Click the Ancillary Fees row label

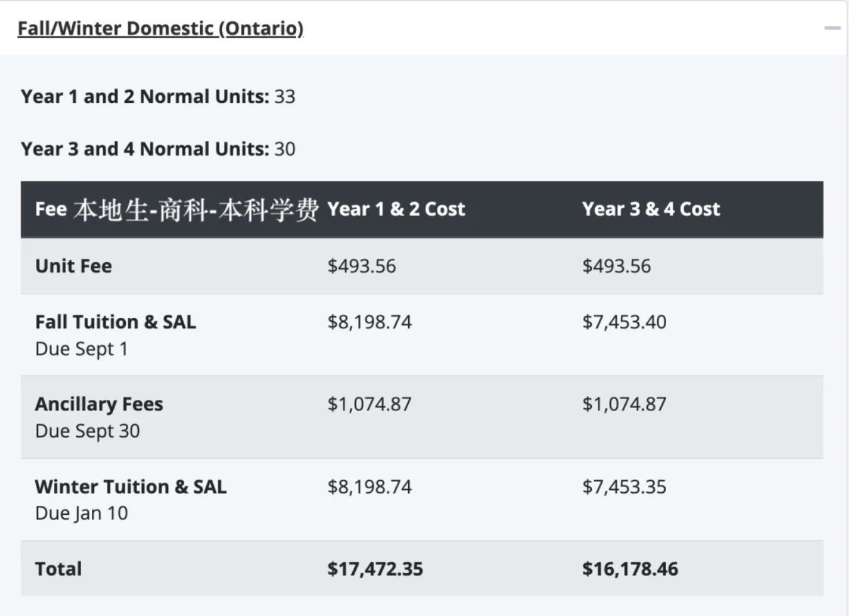click(99, 404)
